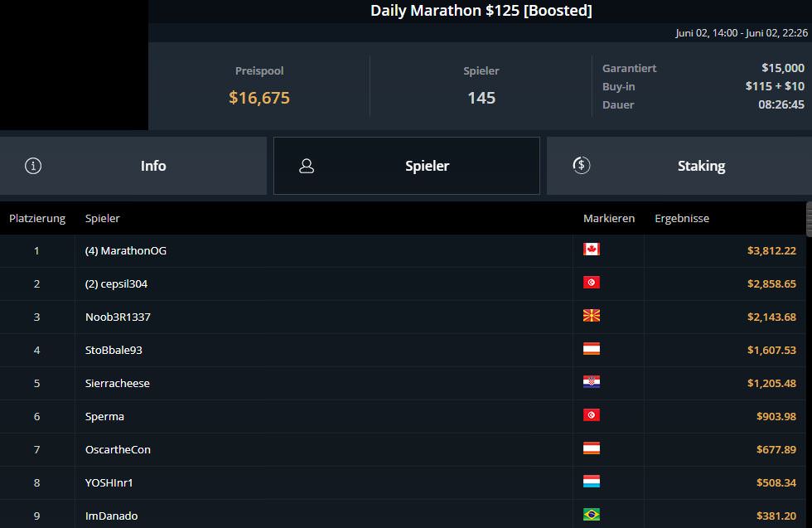Switch to the Staking tab
Viewport: 812px width, 528px height.
coord(700,166)
